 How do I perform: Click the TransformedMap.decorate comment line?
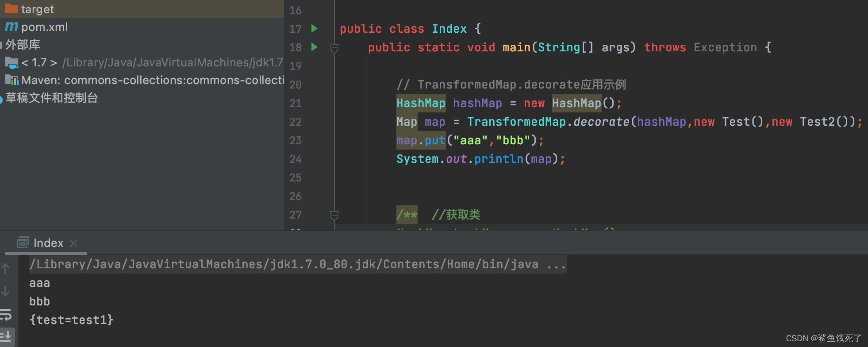click(x=511, y=85)
